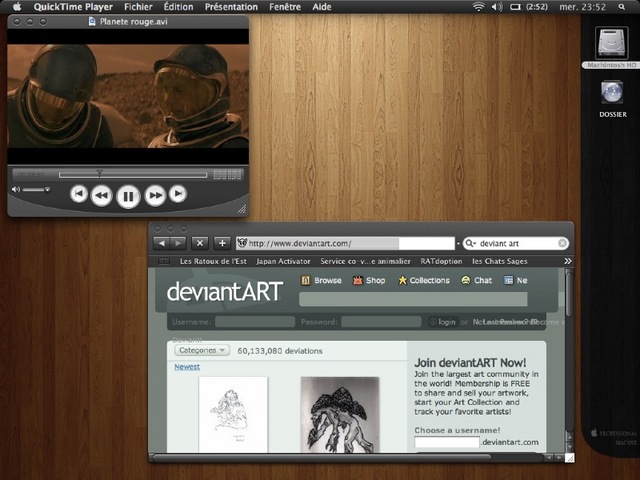The height and width of the screenshot is (480, 640).
Task: Click the QuickTime audio level meter
Action: coord(227,175)
